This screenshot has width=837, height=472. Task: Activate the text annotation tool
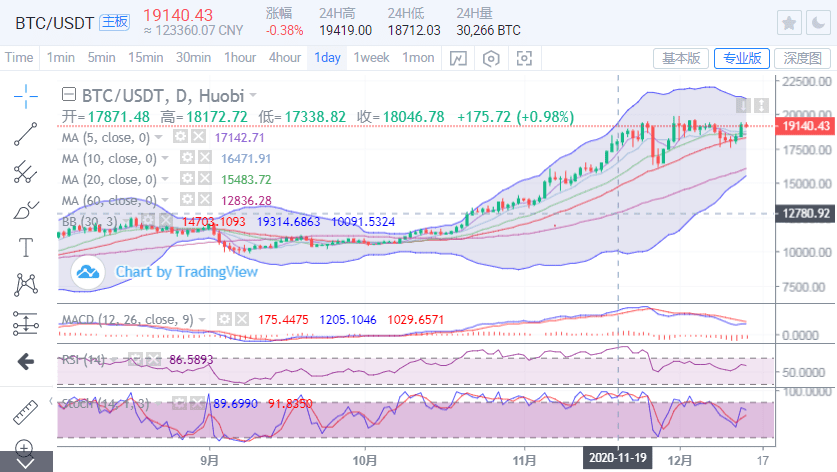(x=25, y=246)
